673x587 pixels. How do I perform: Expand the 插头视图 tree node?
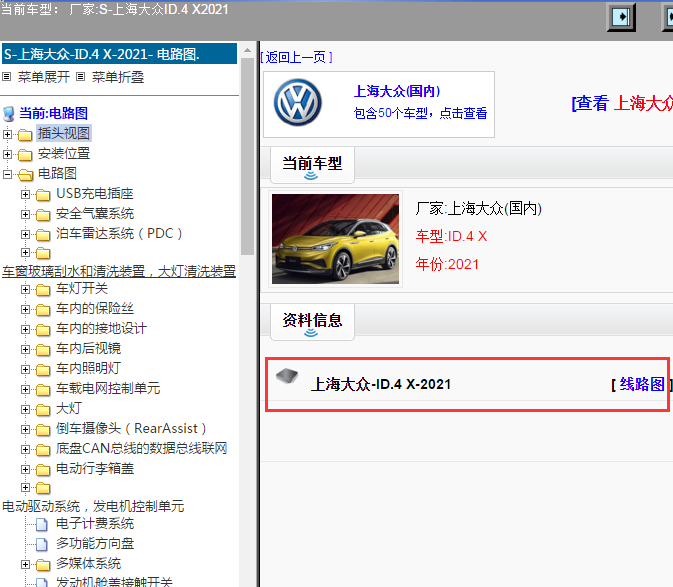pos(7,134)
